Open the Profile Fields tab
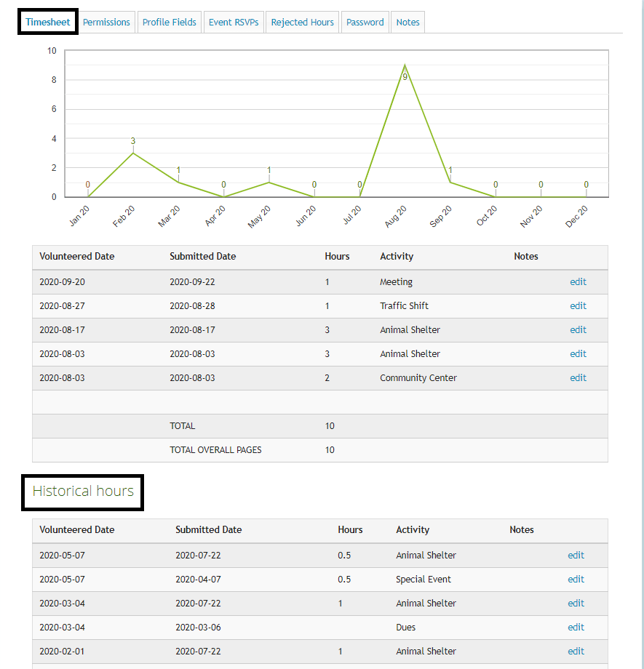 169,22
